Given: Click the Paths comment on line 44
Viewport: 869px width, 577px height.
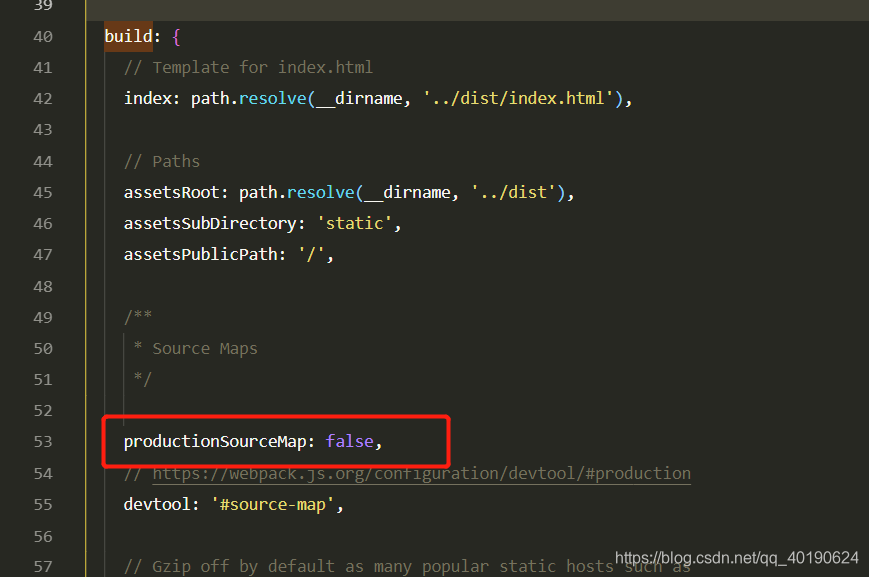Looking at the screenshot, I should (x=161, y=160).
